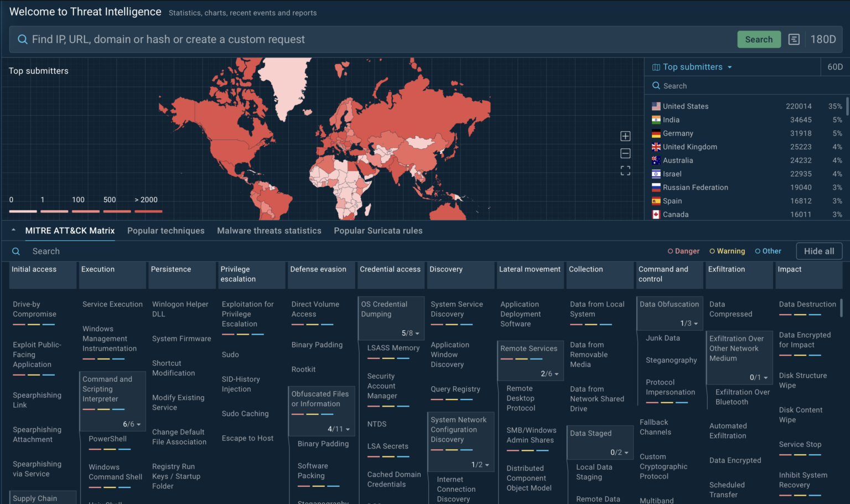Click the map zoom in plus icon

625,136
